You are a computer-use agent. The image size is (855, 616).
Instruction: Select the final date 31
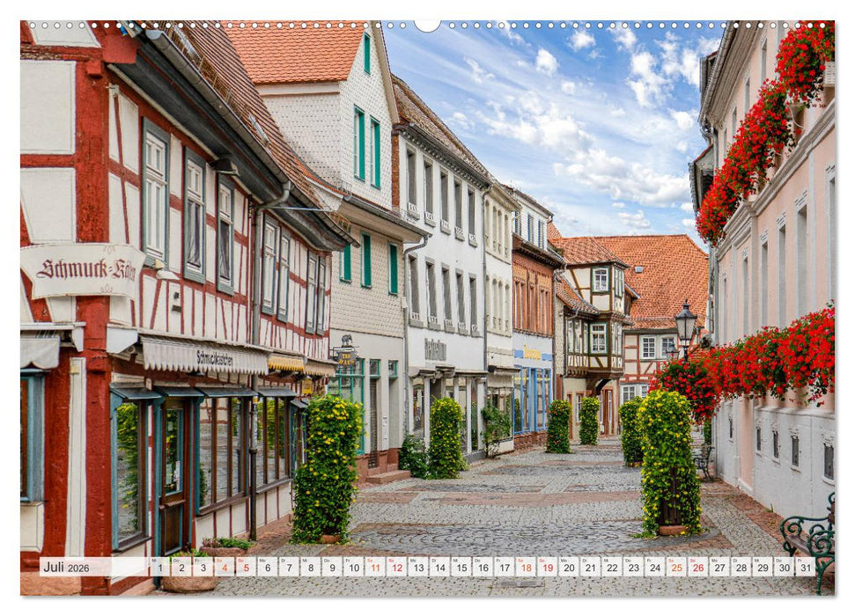805,568
